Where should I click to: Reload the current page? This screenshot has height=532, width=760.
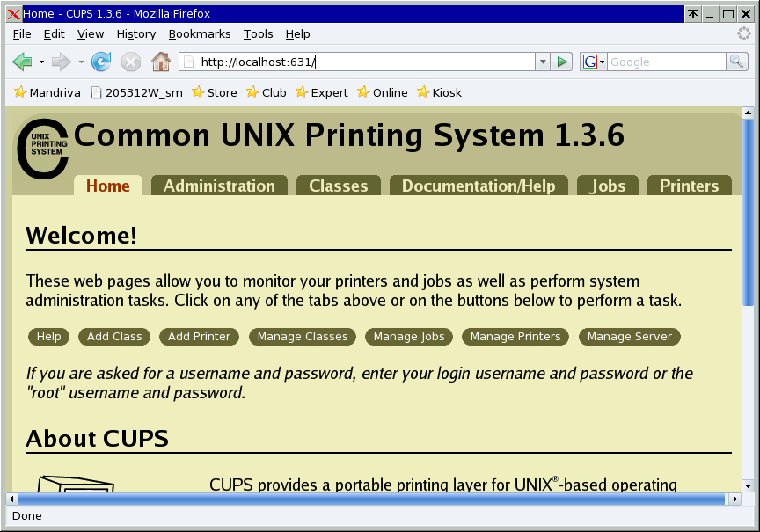tap(101, 62)
